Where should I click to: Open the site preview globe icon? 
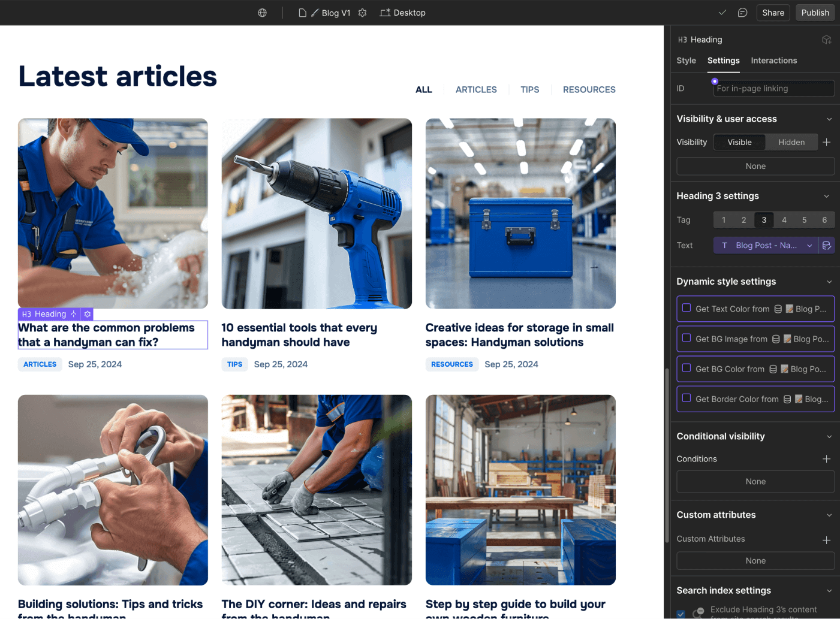coord(262,13)
